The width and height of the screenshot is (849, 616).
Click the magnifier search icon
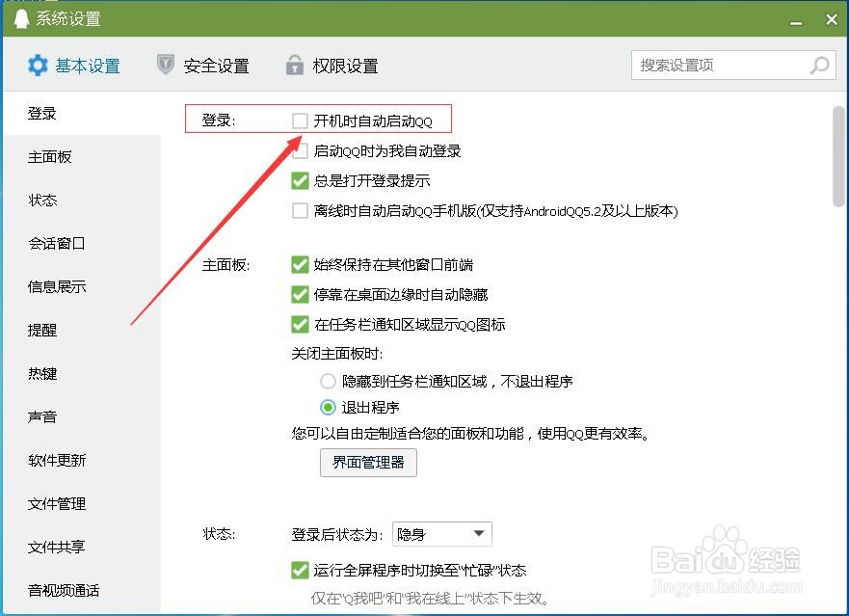(x=820, y=66)
